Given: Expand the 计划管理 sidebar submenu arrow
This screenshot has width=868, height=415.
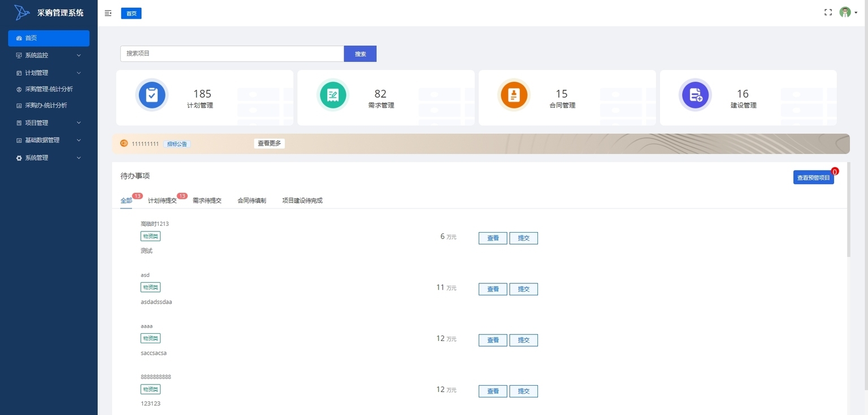Looking at the screenshot, I should tap(79, 73).
